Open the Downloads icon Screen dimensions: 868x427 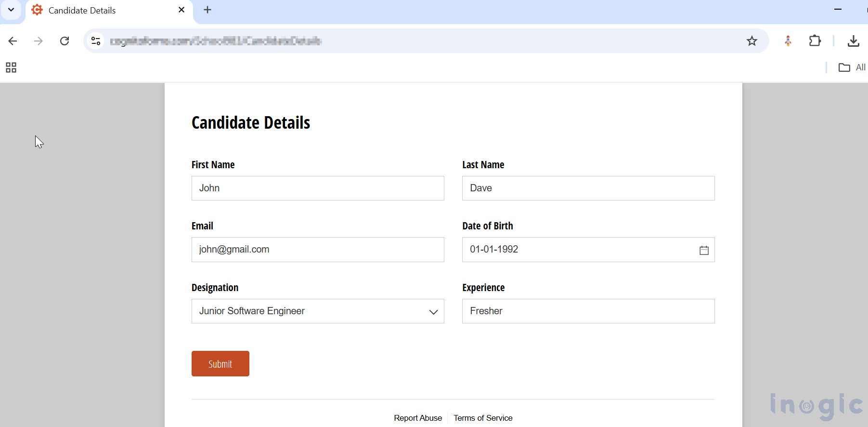tap(854, 41)
